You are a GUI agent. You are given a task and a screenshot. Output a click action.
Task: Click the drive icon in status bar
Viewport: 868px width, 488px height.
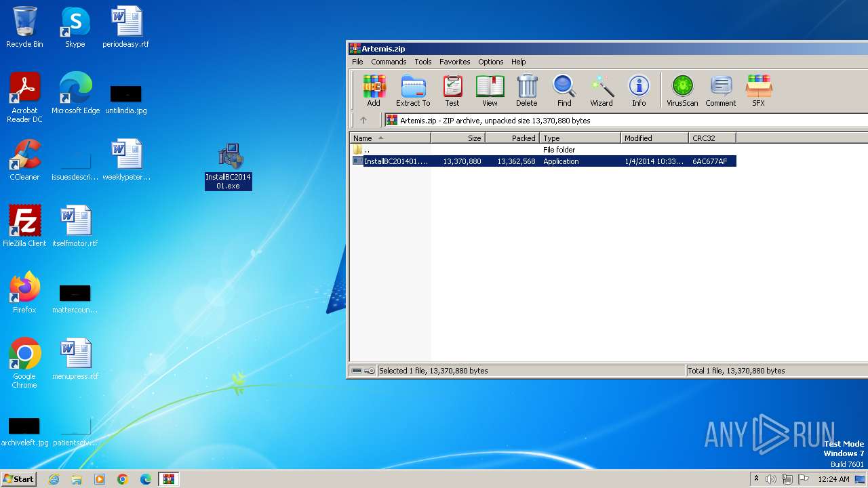coord(357,371)
